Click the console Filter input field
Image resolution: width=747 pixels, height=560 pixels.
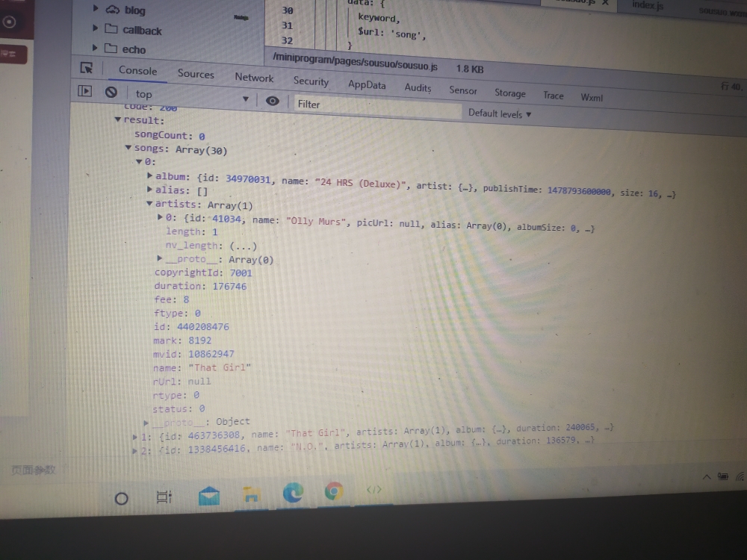[377, 107]
